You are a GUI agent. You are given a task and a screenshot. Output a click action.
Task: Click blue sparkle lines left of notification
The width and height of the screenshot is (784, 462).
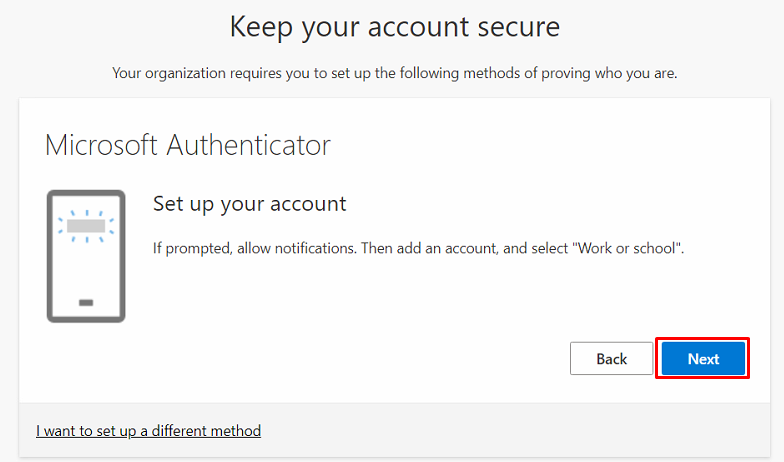tap(60, 227)
